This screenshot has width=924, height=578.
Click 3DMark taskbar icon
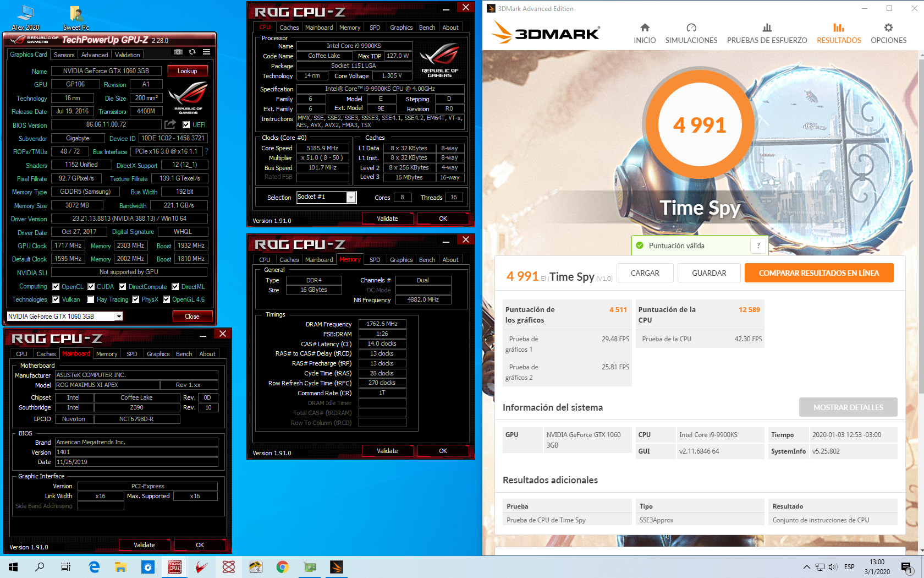click(x=337, y=566)
